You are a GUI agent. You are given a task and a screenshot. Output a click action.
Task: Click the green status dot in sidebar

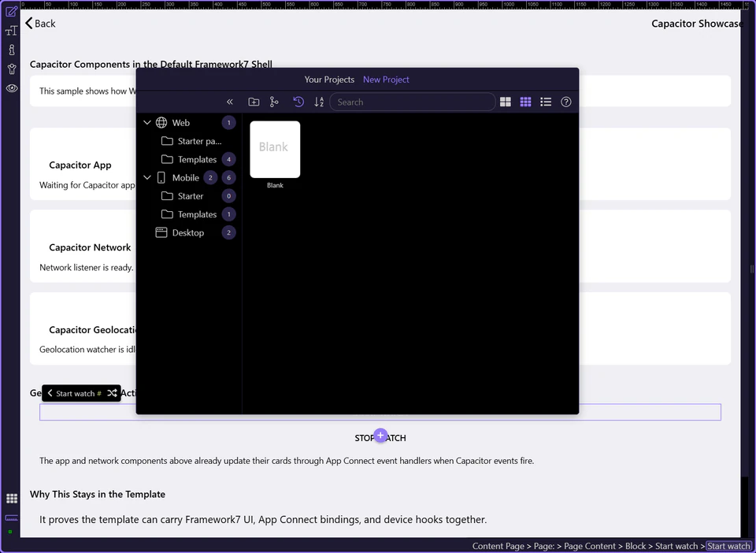click(x=10, y=532)
